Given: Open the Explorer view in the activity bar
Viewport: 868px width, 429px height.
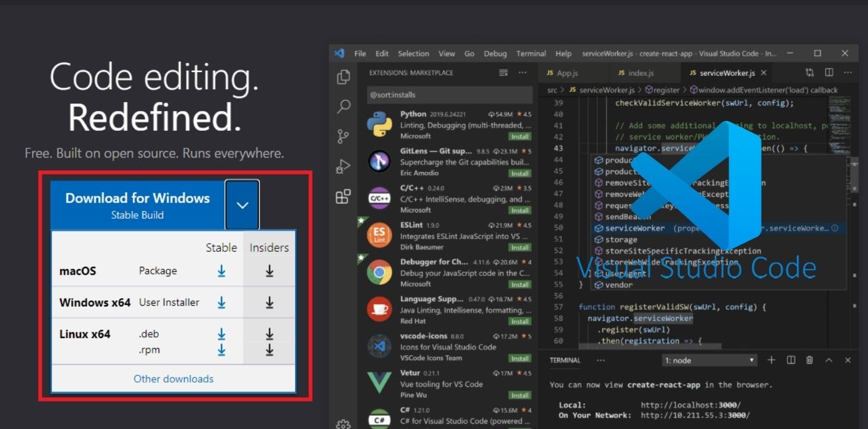Looking at the screenshot, I should (344, 76).
